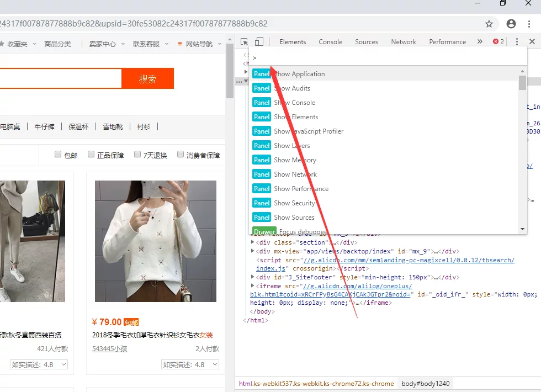Screen dimensions: 541x392
Task: Select the body#body1240 breadcrumb
Action: (x=426, y=384)
